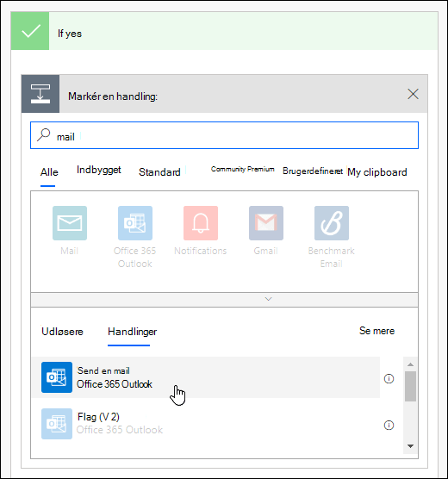Click the green If yes checkmark icon
The height and width of the screenshot is (479, 448).
[30, 31]
